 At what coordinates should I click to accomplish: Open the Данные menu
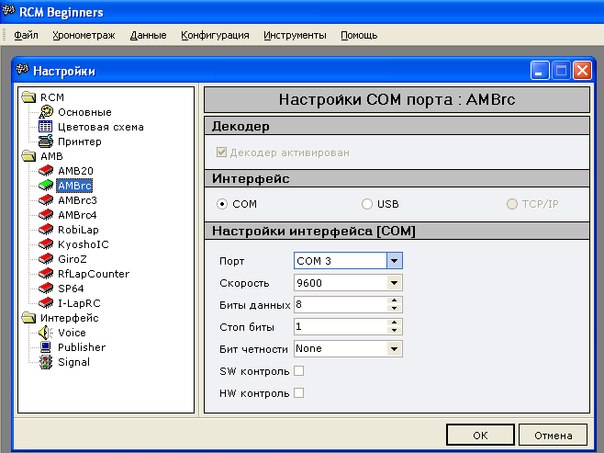tap(148, 35)
